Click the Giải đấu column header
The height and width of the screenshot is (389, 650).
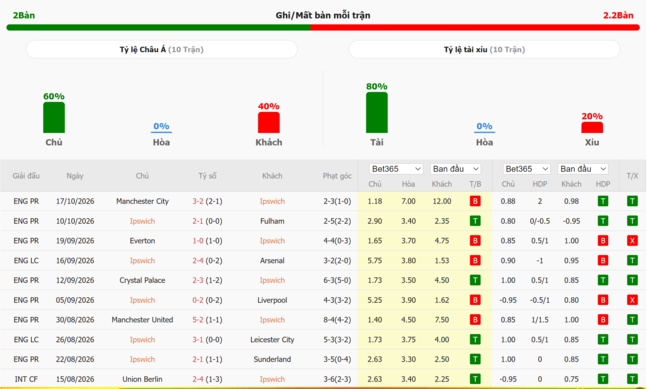pyautogui.click(x=26, y=176)
